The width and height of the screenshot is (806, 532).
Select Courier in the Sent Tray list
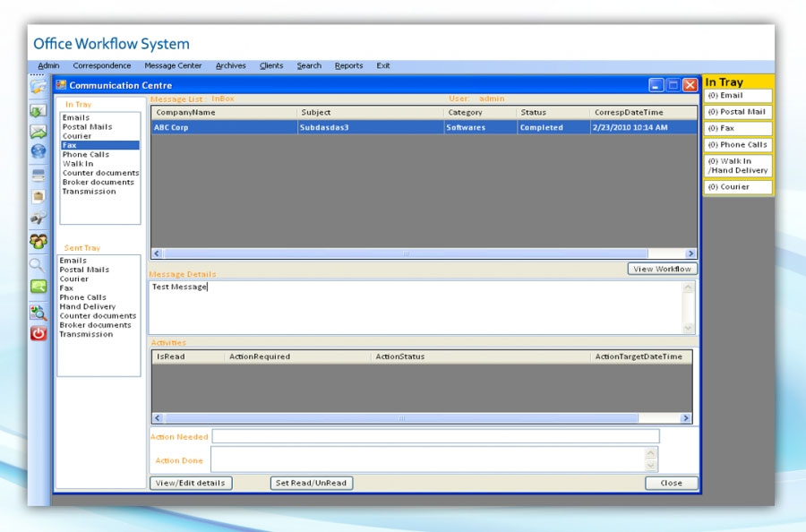pos(74,279)
